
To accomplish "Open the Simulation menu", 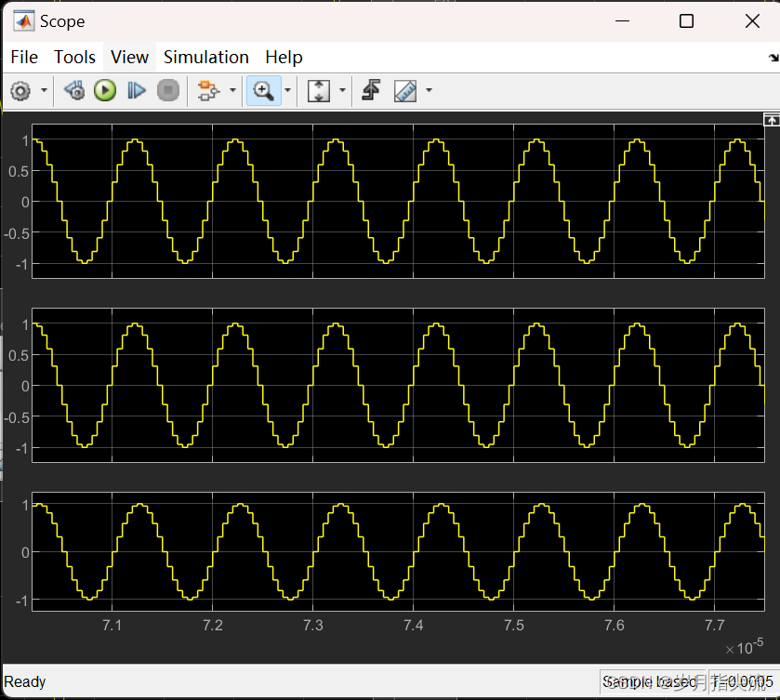I will click(205, 57).
